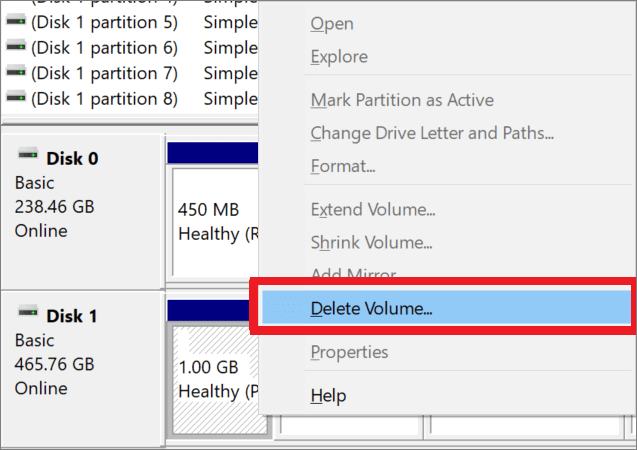Image resolution: width=637 pixels, height=450 pixels.
Task: Open Properties from the context menu
Action: [x=349, y=352]
